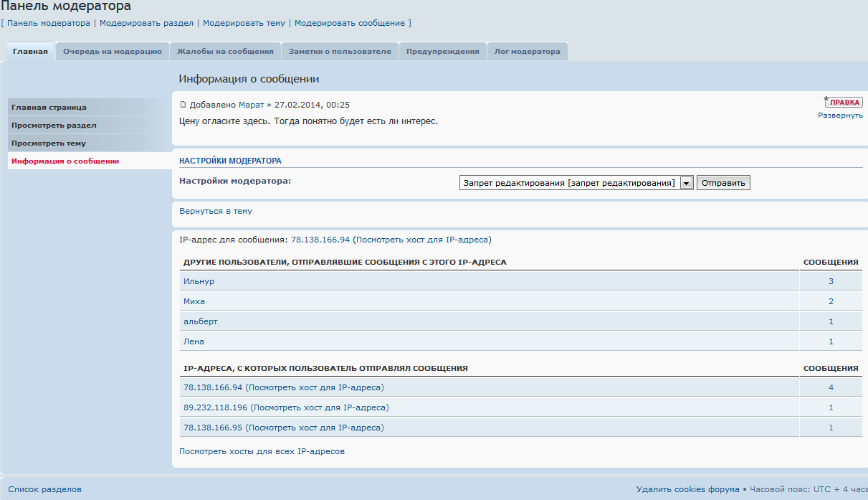Image resolution: width=868 pixels, height=500 pixels.
Task: Click IP address 89.232.118.196 in the list
Action: tap(215, 407)
